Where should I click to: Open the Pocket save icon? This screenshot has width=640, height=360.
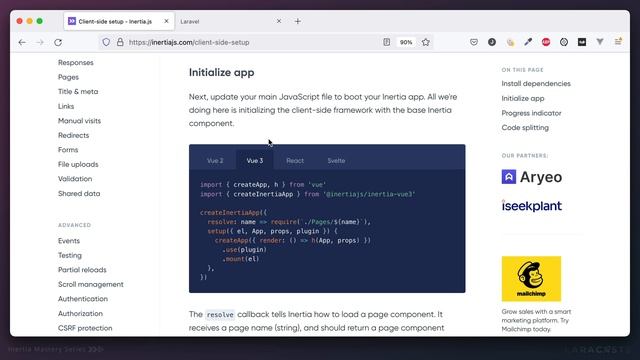[473, 42]
